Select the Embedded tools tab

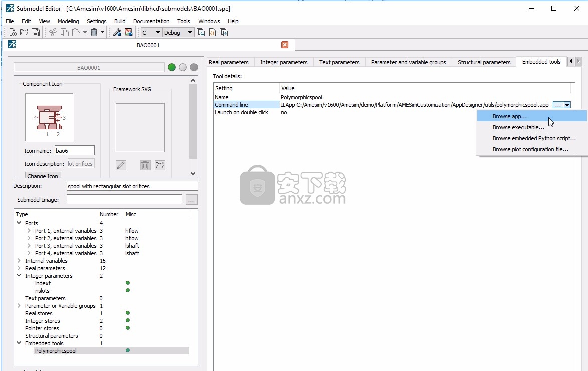tap(541, 62)
